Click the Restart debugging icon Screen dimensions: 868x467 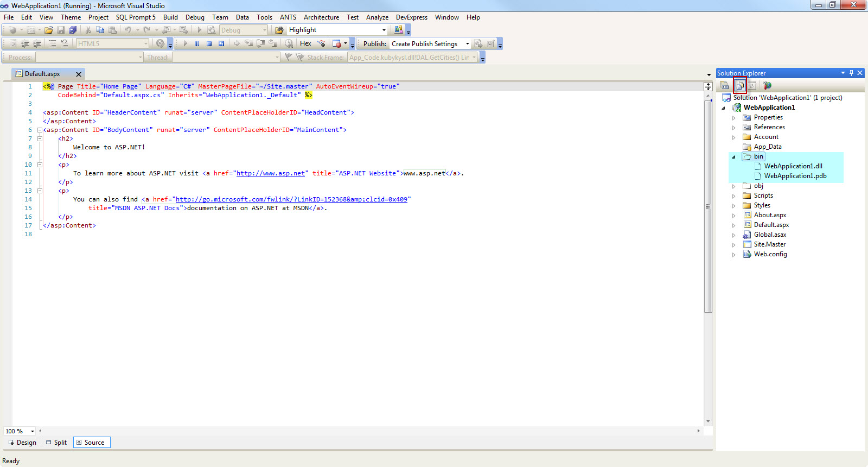pyautogui.click(x=221, y=43)
